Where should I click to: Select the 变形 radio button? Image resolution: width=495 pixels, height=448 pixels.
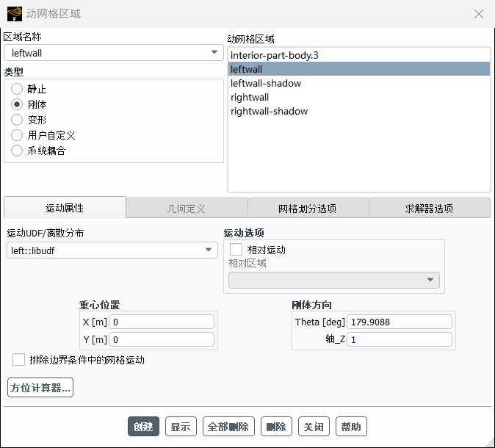[x=17, y=120]
